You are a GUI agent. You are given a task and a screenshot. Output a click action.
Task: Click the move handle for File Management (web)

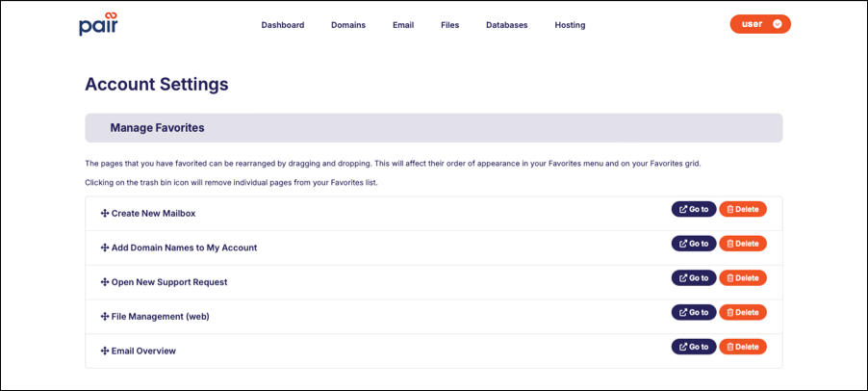[x=104, y=316]
